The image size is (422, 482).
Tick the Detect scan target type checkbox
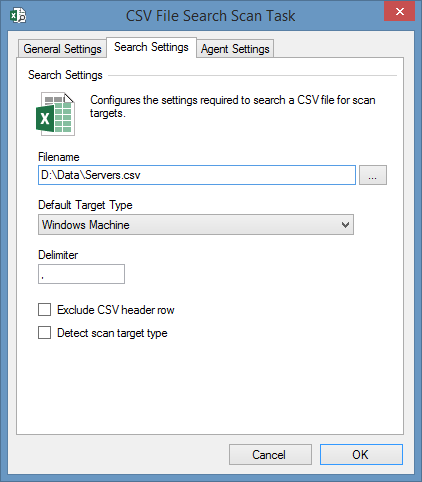(44, 333)
